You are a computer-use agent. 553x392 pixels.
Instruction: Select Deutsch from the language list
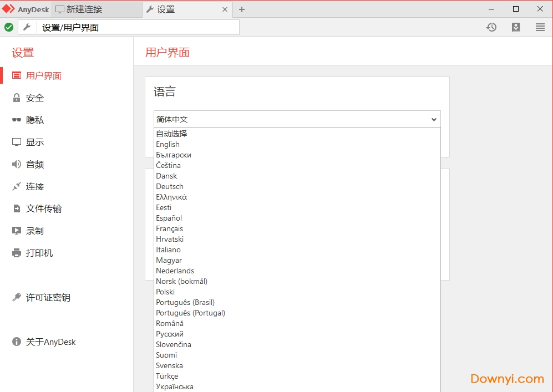[170, 186]
